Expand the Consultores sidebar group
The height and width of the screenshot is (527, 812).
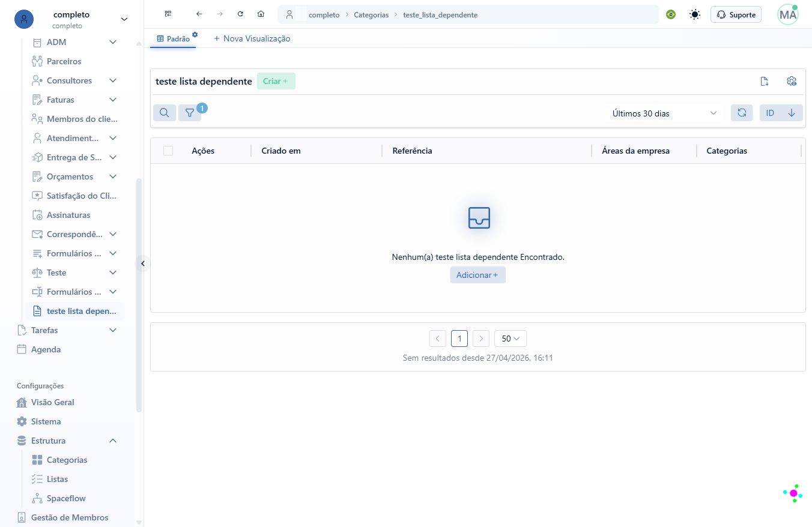coord(112,80)
